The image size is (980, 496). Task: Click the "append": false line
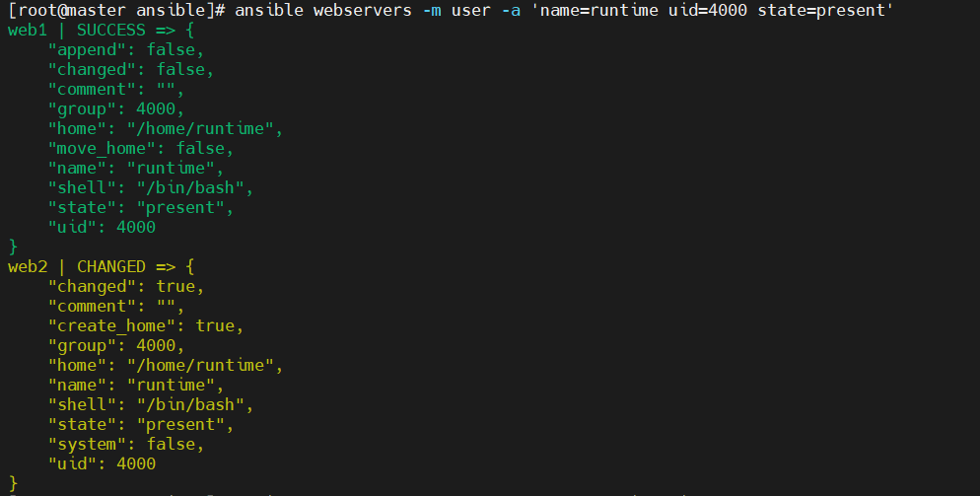coord(126,50)
